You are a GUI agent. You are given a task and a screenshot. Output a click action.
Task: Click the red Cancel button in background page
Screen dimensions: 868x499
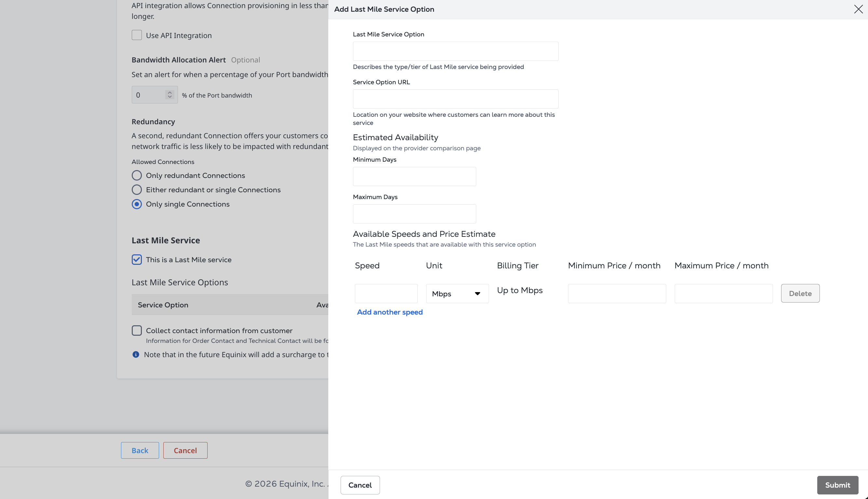tap(185, 450)
